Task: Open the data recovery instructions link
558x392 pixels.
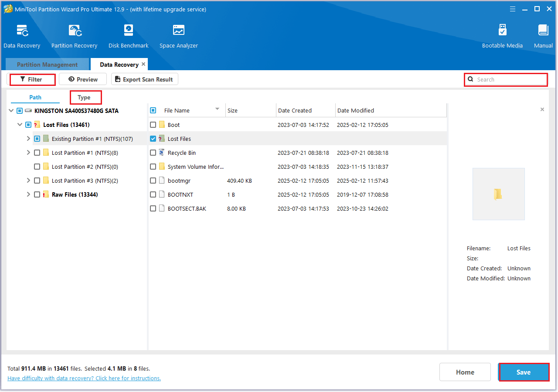Action: [84, 378]
